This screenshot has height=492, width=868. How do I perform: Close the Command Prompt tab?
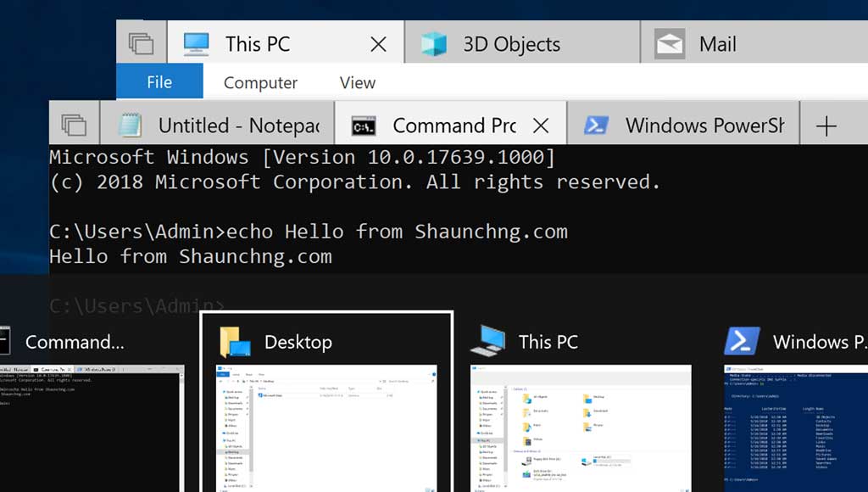541,126
